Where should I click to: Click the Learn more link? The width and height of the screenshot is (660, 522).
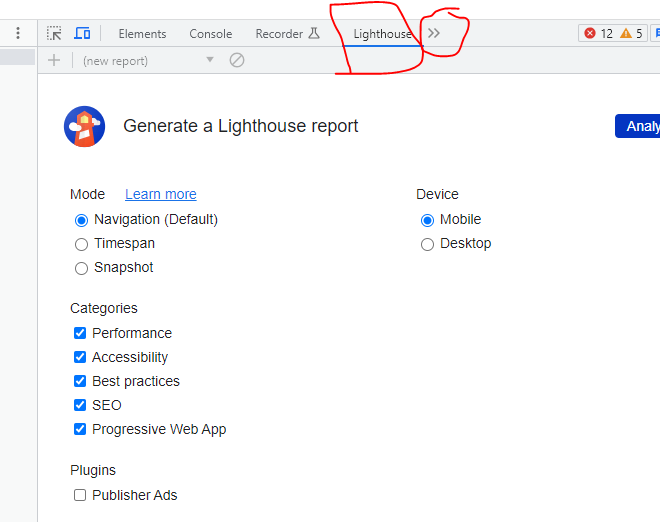[161, 194]
